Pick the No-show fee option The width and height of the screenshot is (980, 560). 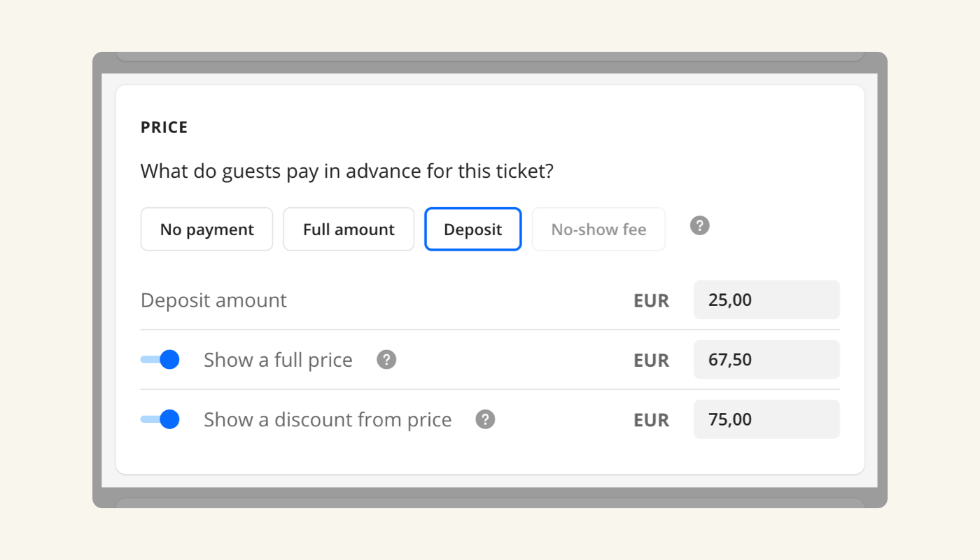point(598,229)
